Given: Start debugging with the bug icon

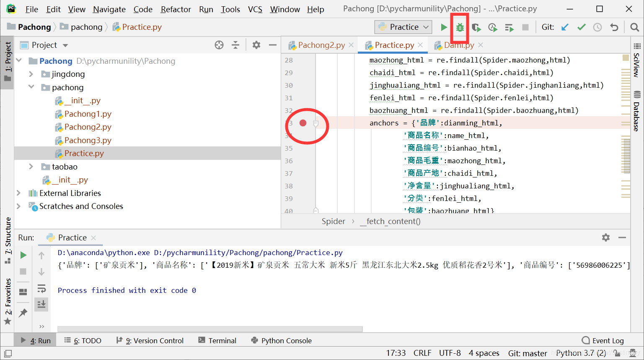Looking at the screenshot, I should click(460, 27).
